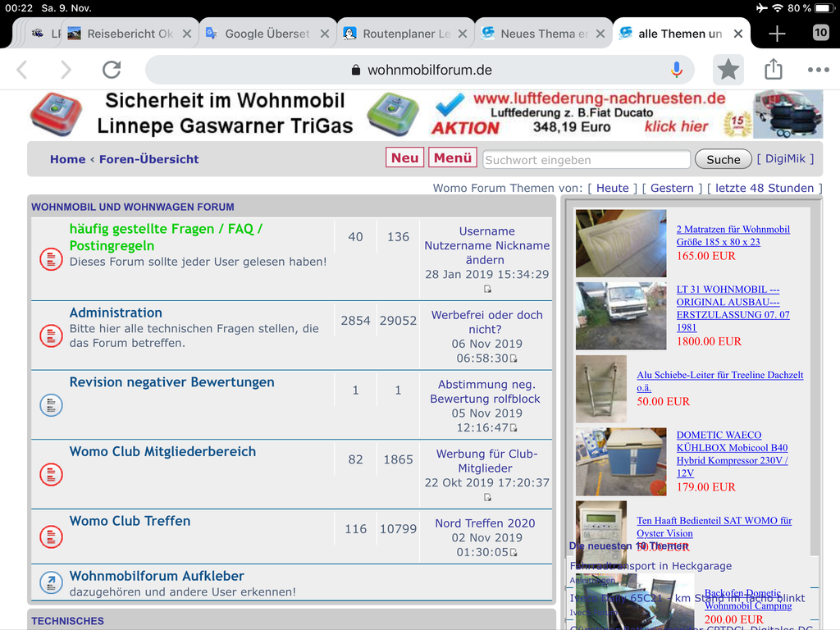The height and width of the screenshot is (630, 840).
Task: Open the Administration forum
Action: pos(116,313)
